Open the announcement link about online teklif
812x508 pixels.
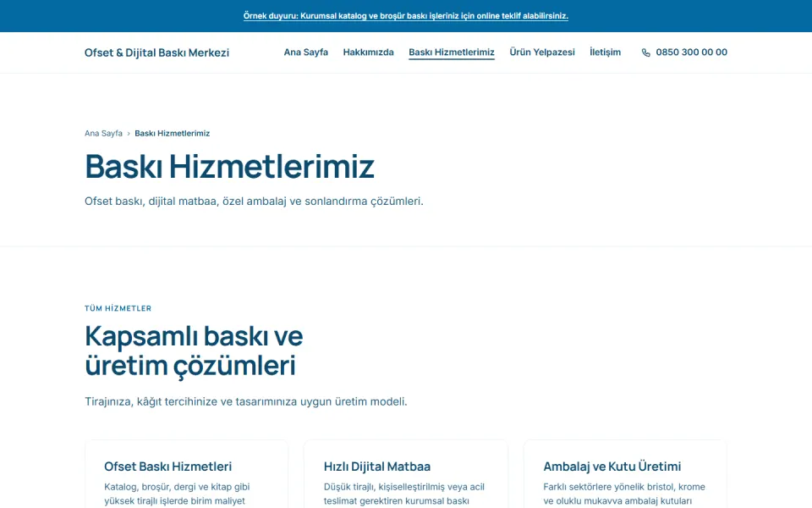(x=405, y=16)
